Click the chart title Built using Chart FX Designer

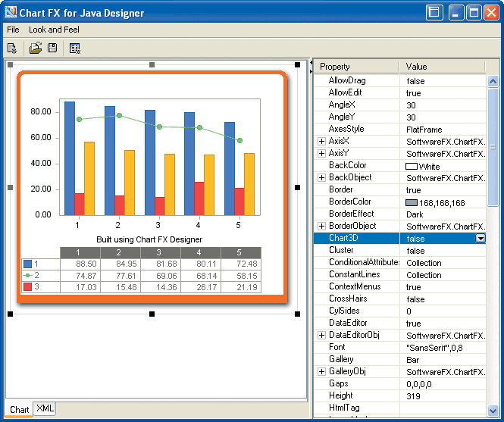[149, 239]
